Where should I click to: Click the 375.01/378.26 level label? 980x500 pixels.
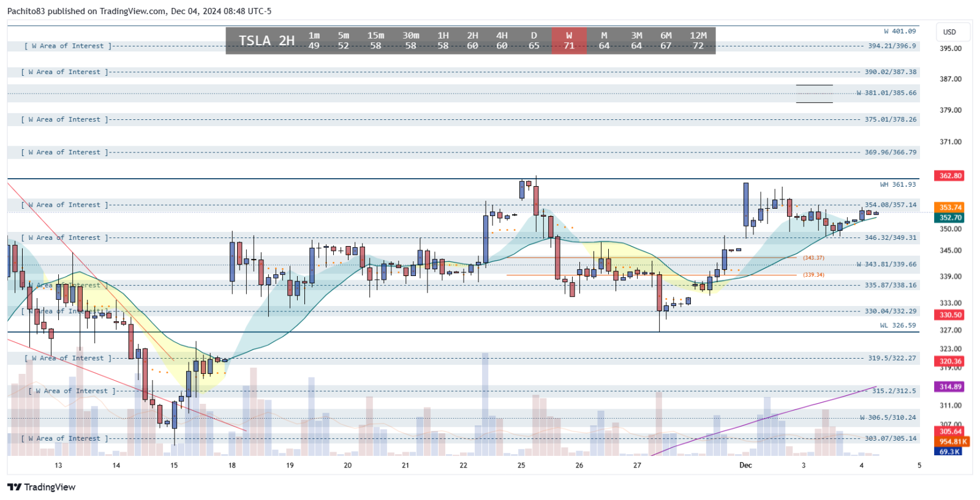(x=891, y=119)
